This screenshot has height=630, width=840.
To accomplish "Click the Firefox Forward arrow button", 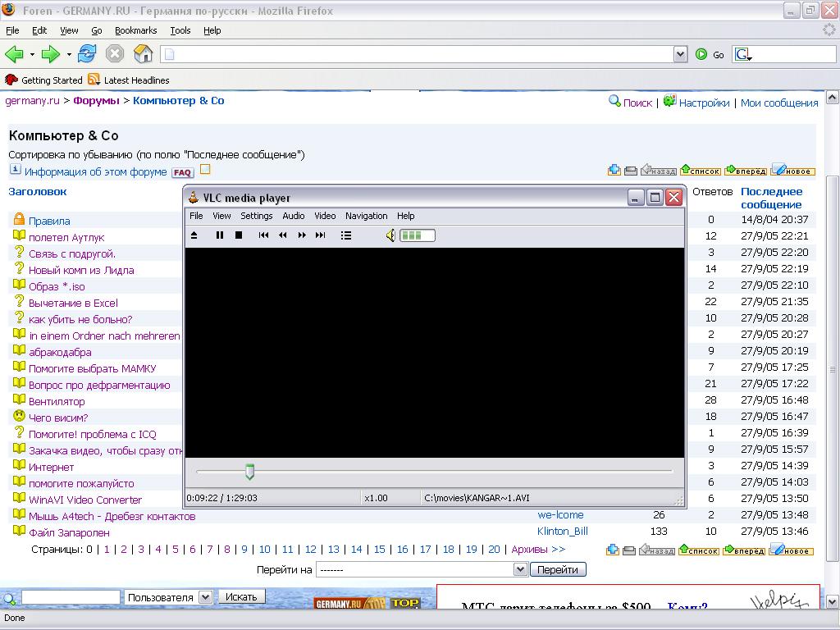I will tap(50, 53).
